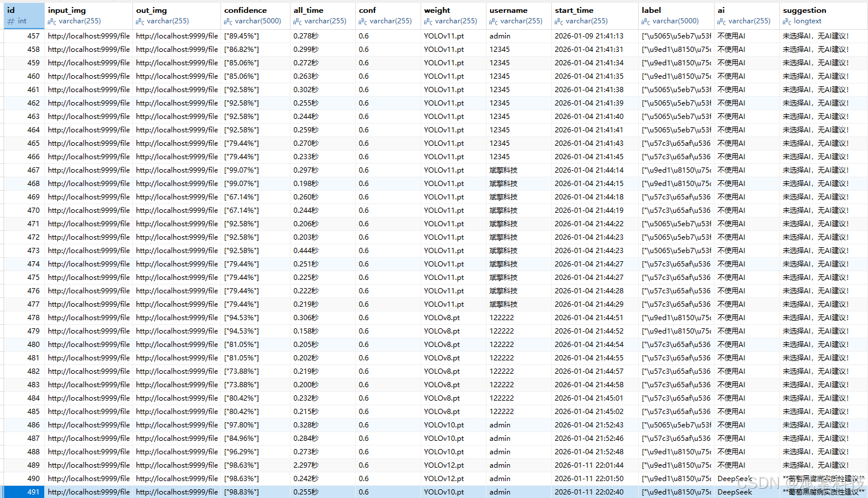
Task: Click the input_img URL in row 460
Action: pyautogui.click(x=89, y=76)
